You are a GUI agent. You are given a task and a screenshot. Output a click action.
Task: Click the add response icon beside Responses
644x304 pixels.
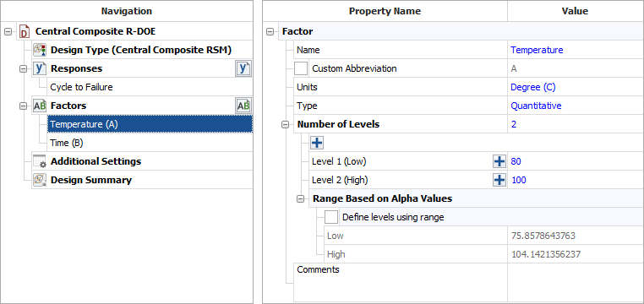[243, 68]
